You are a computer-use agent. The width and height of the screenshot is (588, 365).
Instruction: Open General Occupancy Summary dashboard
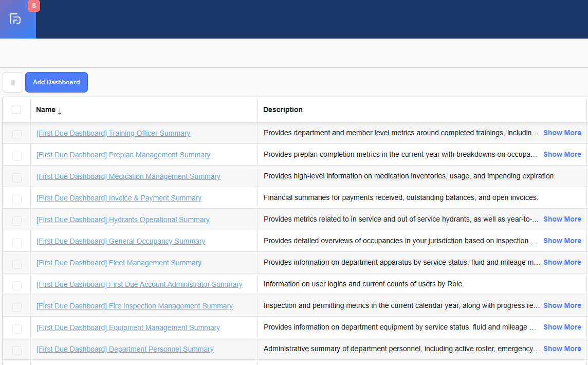(121, 241)
